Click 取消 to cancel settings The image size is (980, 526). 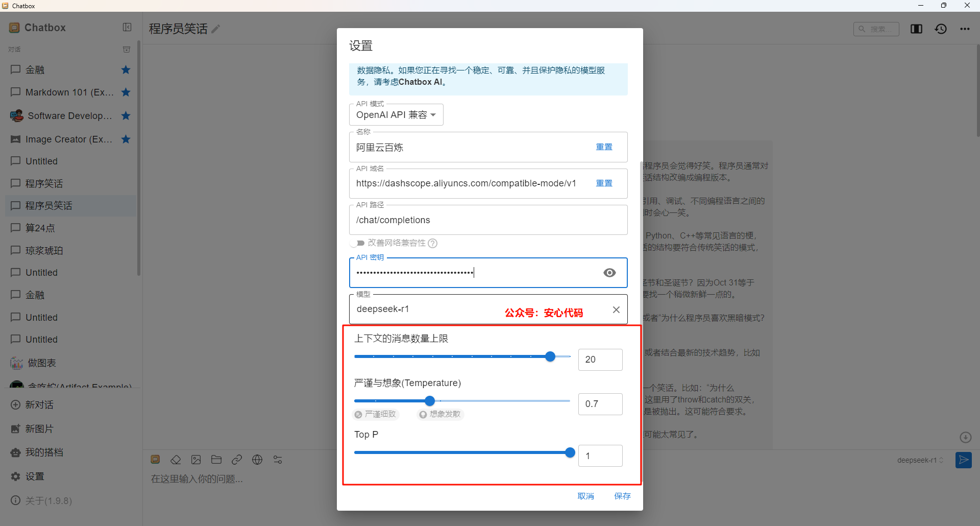coord(585,496)
